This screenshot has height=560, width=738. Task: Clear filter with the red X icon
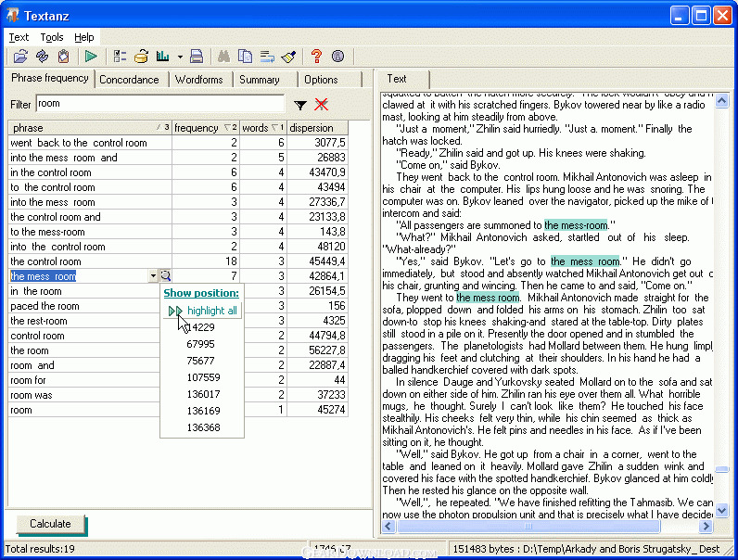point(322,105)
